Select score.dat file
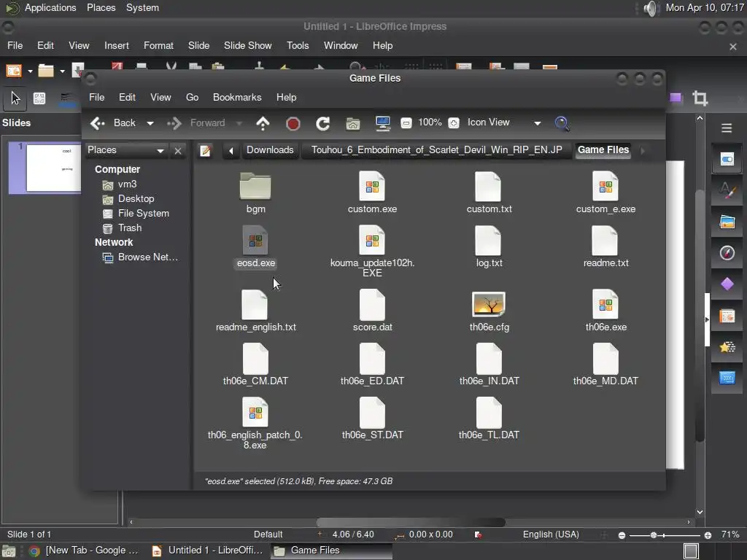This screenshot has height=560, width=747. (372, 311)
